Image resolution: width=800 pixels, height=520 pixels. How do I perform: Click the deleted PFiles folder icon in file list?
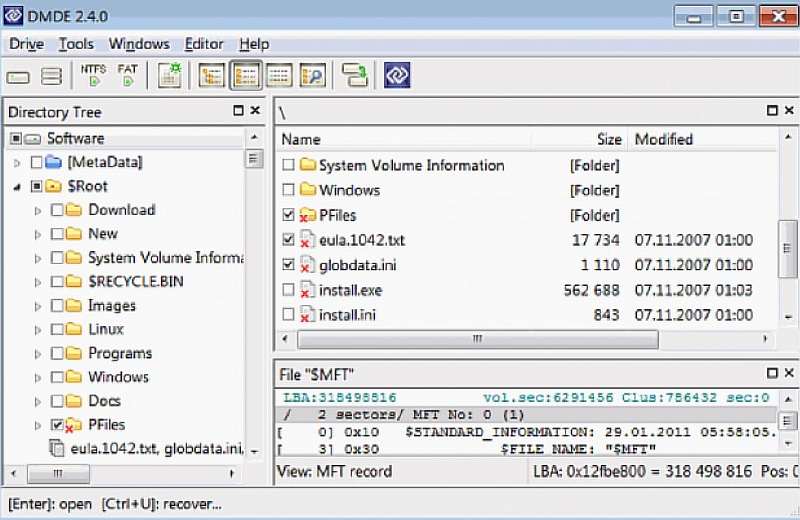[307, 215]
